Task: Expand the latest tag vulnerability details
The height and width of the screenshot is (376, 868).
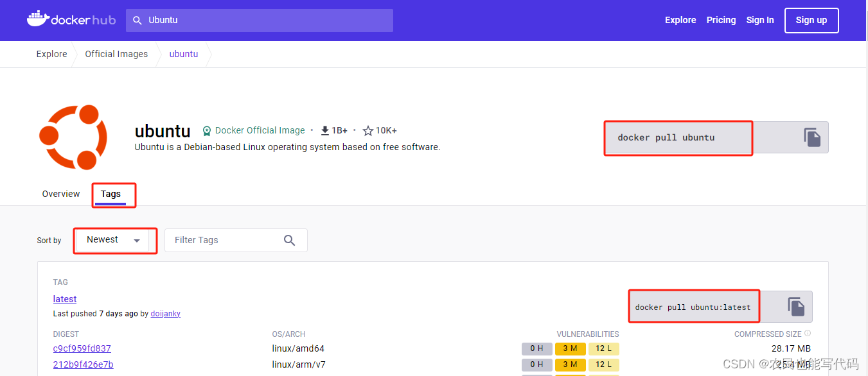Action: click(571, 348)
